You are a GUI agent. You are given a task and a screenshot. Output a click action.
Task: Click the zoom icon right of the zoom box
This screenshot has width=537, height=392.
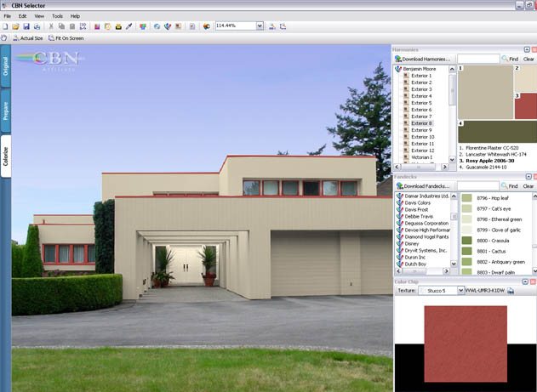click(x=272, y=26)
